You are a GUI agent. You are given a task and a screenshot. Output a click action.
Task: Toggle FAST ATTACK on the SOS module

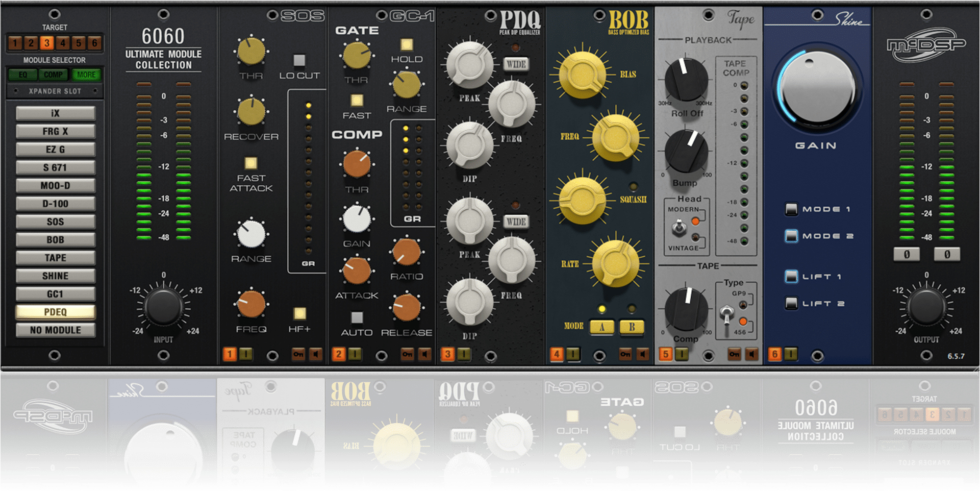tap(250, 163)
